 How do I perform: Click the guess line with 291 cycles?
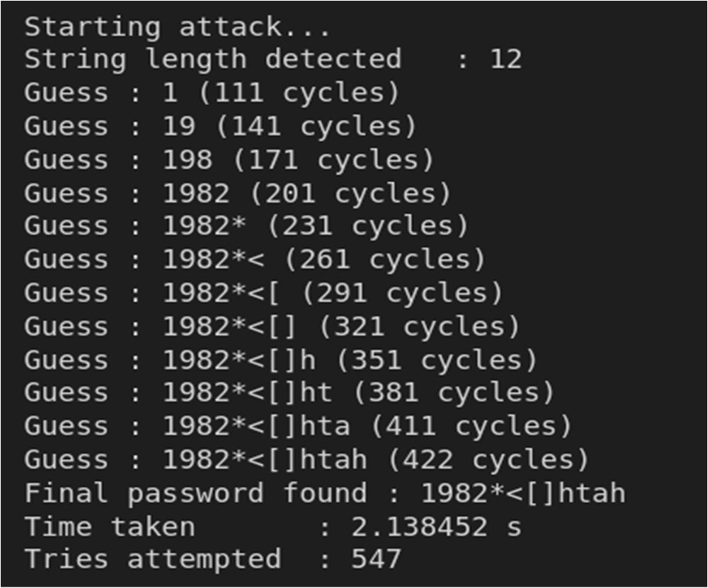click(x=263, y=294)
